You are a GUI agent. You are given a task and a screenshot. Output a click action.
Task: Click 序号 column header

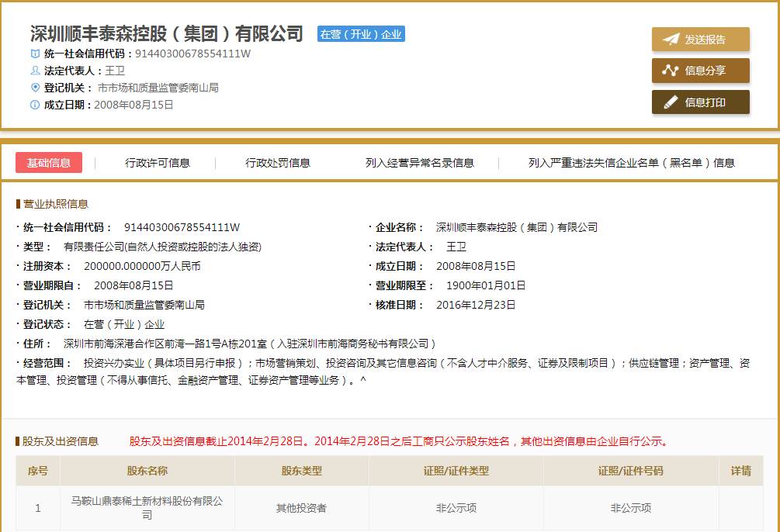38,471
